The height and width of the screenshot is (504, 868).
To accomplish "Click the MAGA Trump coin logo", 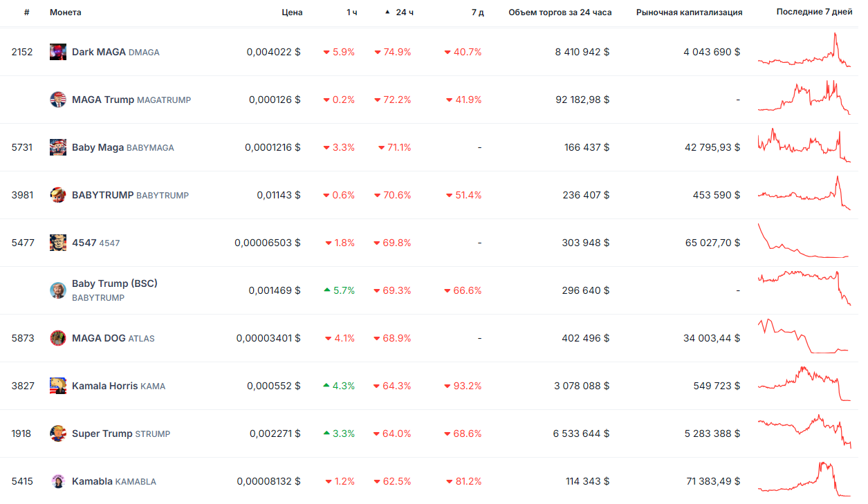I will [x=58, y=100].
